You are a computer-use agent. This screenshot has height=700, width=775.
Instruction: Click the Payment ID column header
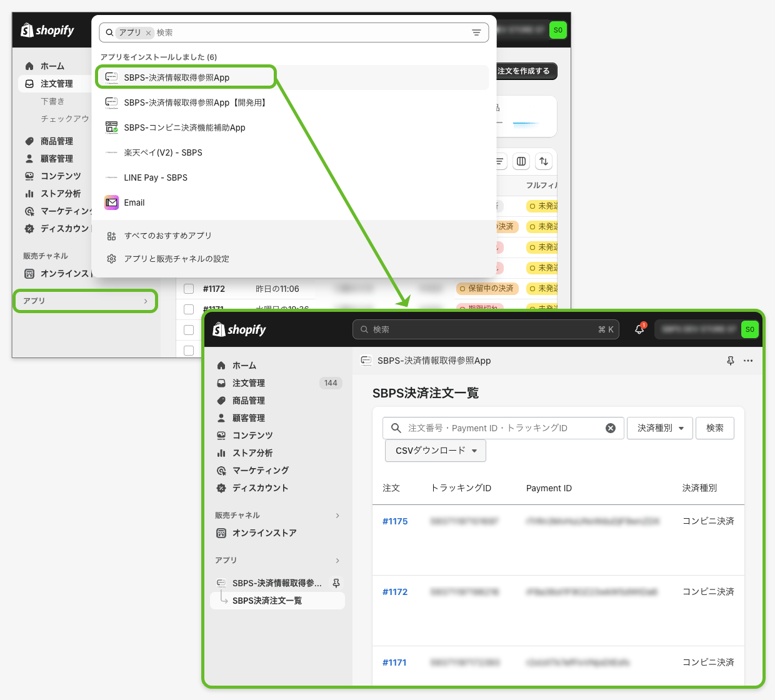(x=549, y=488)
